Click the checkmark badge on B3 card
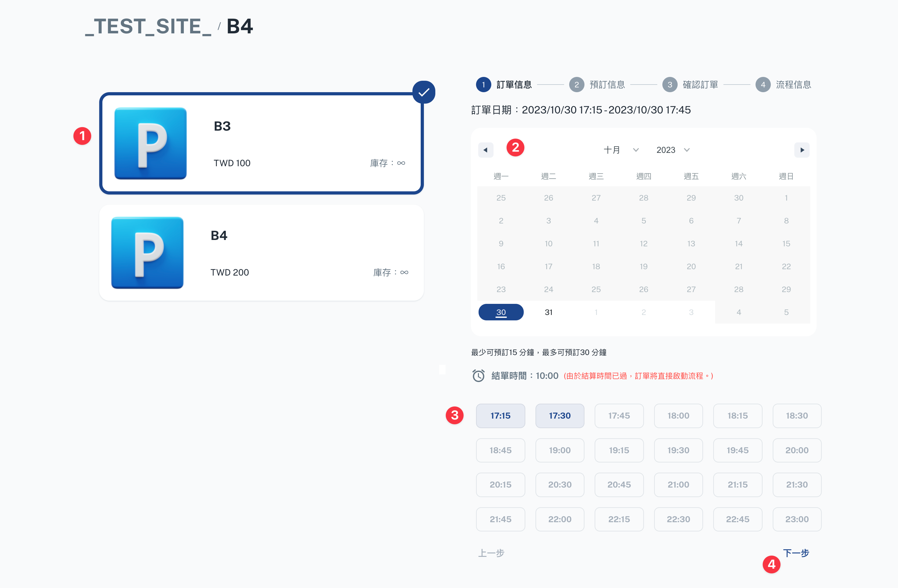Viewport: 898px width, 588px height. click(424, 92)
